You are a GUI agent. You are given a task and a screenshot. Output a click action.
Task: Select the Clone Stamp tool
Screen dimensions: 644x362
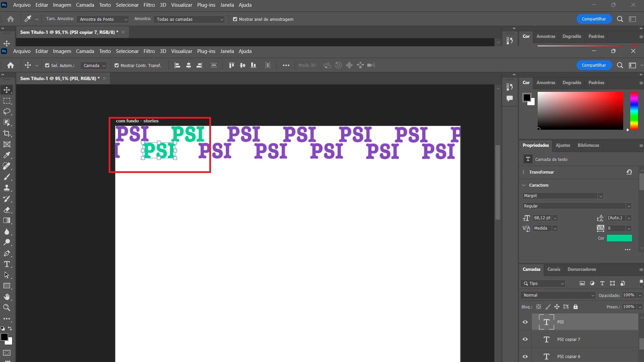[7, 188]
